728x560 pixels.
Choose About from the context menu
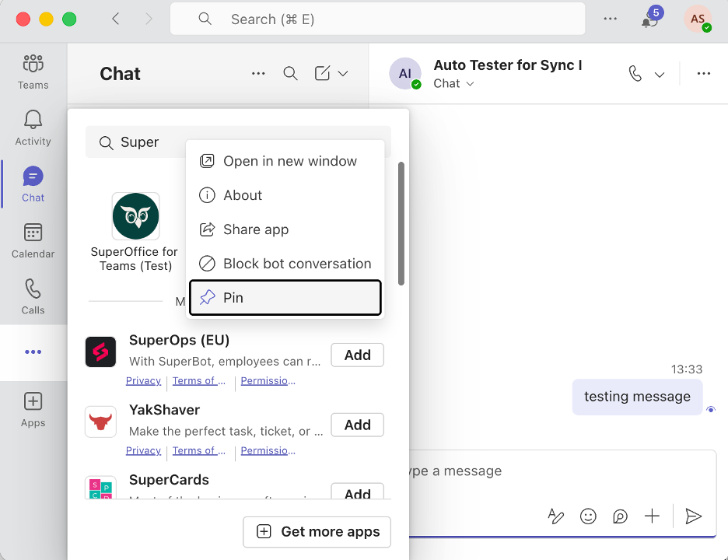pyautogui.click(x=285, y=195)
